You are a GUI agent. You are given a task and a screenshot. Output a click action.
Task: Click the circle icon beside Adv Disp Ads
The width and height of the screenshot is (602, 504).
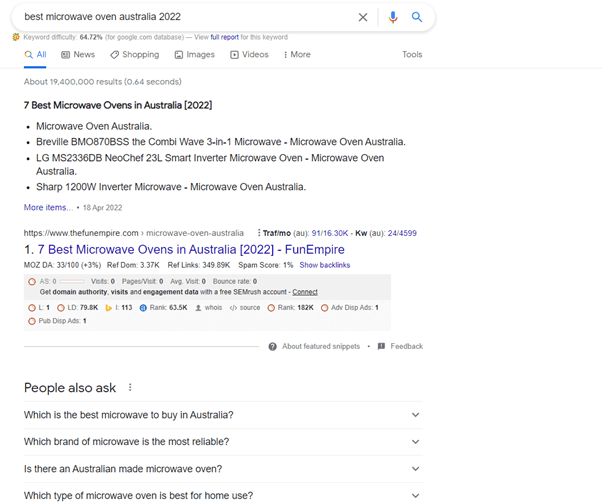[324, 308]
